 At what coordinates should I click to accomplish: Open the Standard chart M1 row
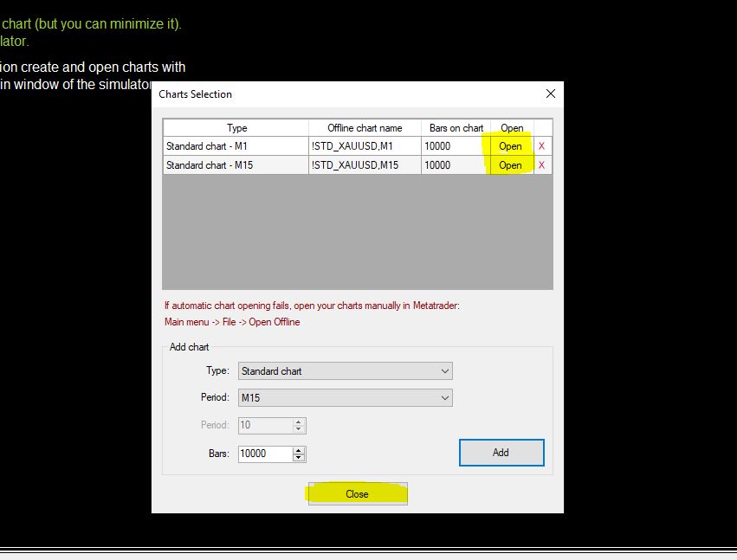[510, 146]
